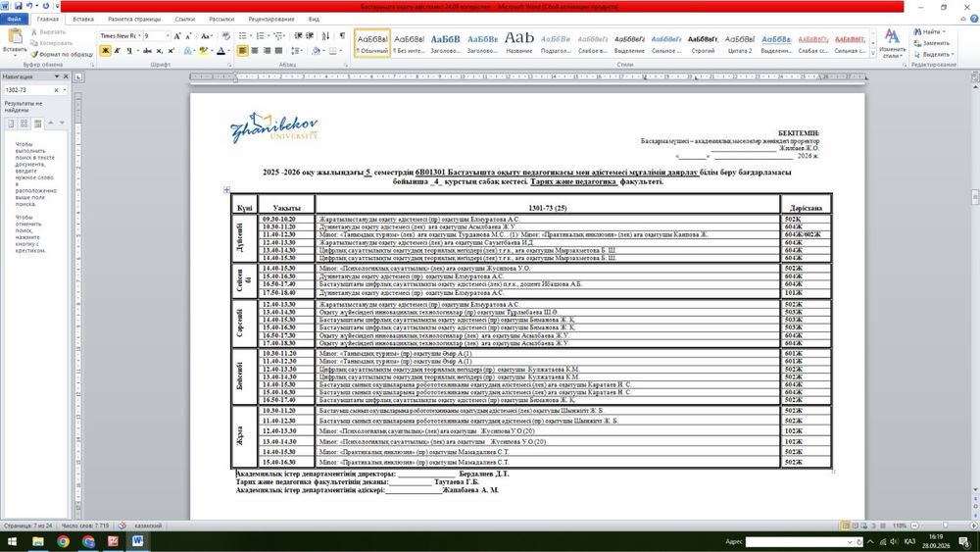
Task: Align text left
Action: pyautogui.click(x=242, y=51)
